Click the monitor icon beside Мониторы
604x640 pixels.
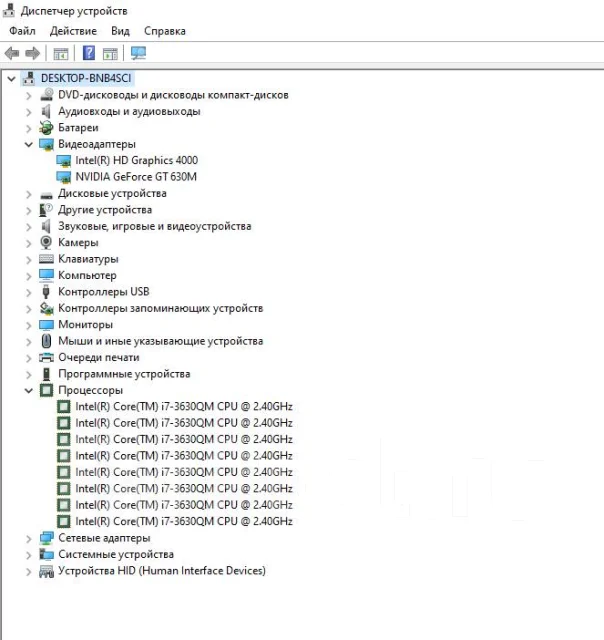pos(46,325)
